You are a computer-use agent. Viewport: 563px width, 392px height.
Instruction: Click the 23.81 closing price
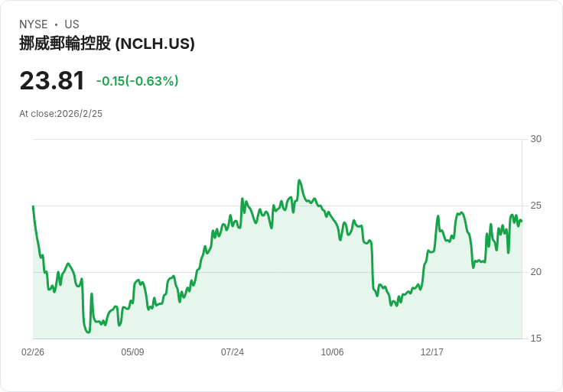(x=52, y=81)
